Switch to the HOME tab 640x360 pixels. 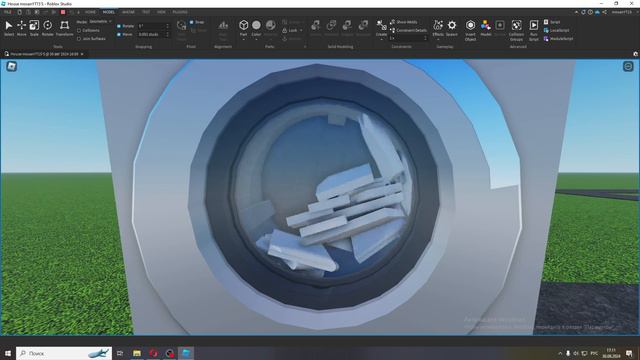(90, 12)
